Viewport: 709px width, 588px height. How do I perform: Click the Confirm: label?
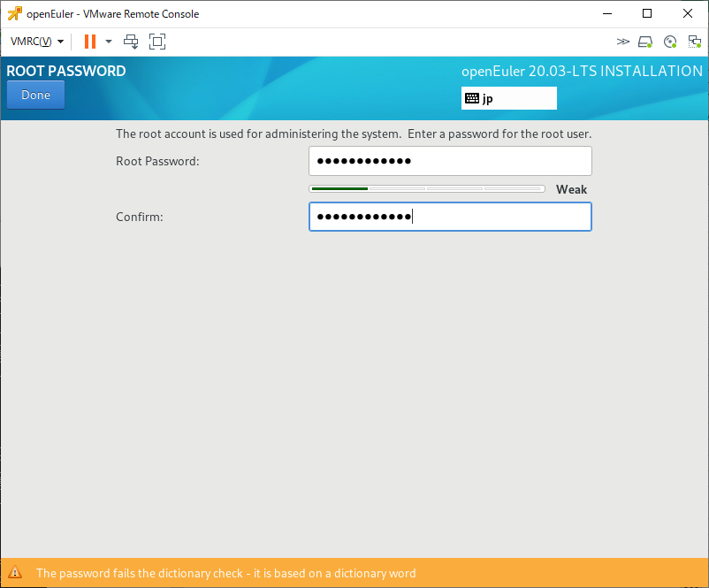coord(140,217)
